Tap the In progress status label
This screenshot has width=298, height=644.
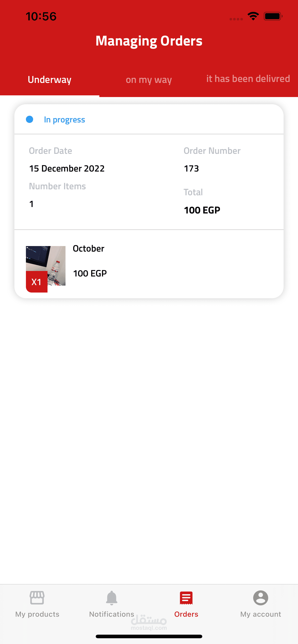coord(64,120)
